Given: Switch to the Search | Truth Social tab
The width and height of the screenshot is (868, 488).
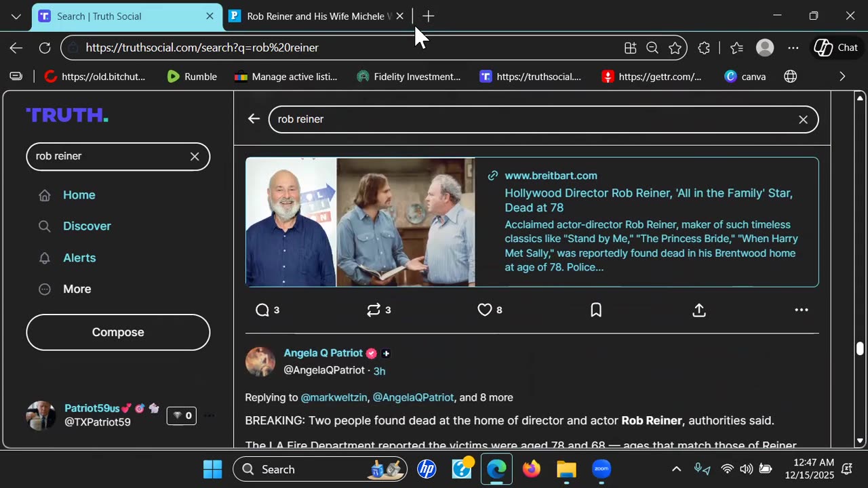Looking at the screenshot, I should (127, 16).
